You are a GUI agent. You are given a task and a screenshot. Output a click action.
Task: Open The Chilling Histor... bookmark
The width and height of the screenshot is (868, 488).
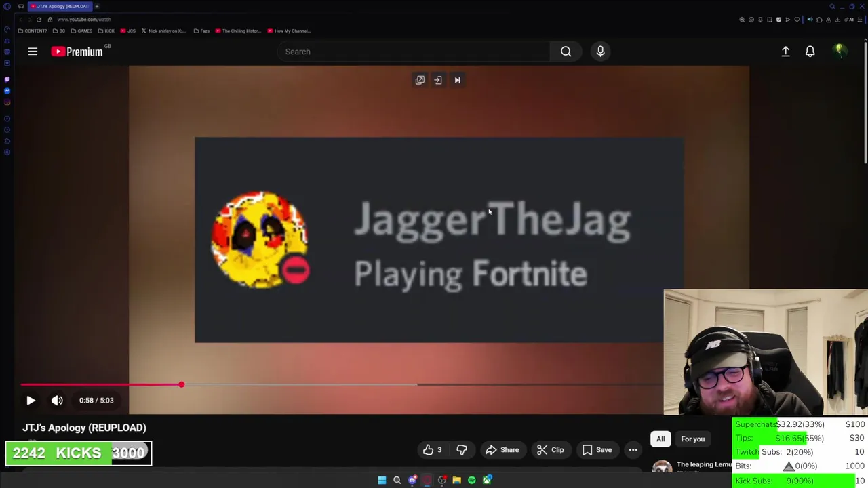(238, 30)
